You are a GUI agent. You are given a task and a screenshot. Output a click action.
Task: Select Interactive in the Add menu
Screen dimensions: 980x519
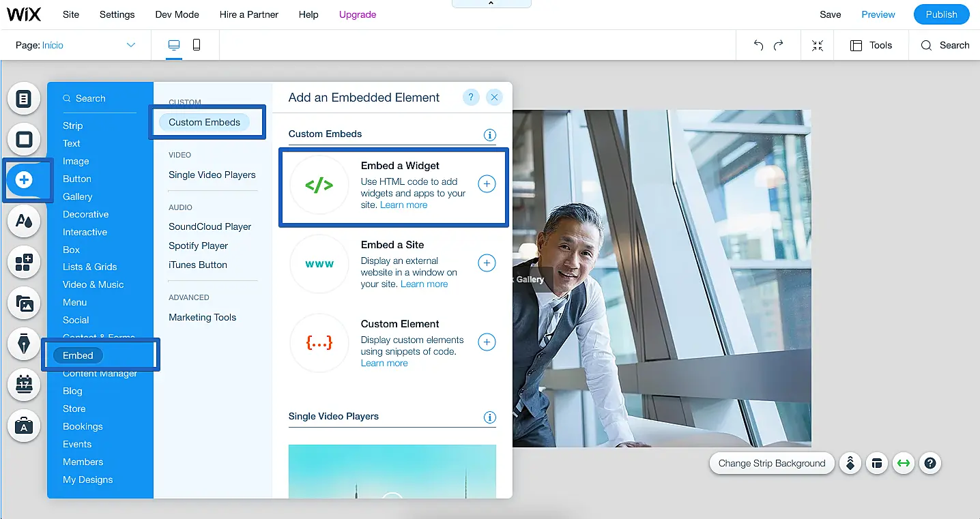click(85, 232)
